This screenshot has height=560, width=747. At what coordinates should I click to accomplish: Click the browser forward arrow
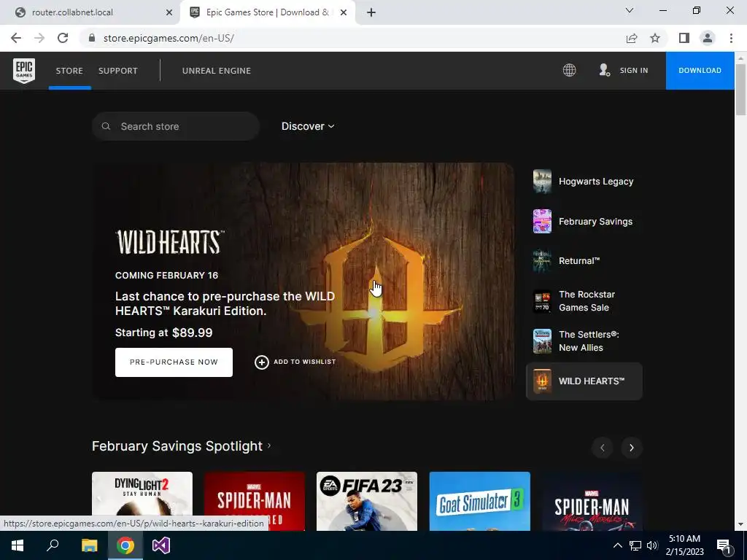pyautogui.click(x=39, y=38)
